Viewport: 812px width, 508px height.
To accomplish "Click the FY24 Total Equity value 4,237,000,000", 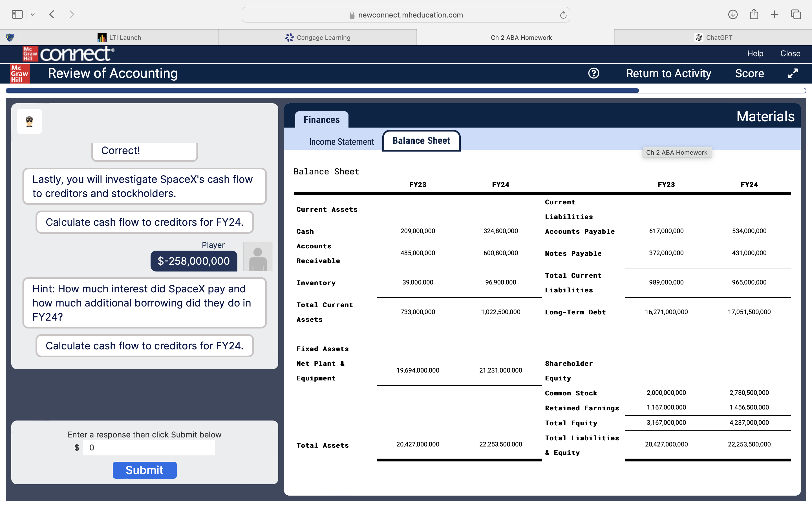I will [749, 422].
